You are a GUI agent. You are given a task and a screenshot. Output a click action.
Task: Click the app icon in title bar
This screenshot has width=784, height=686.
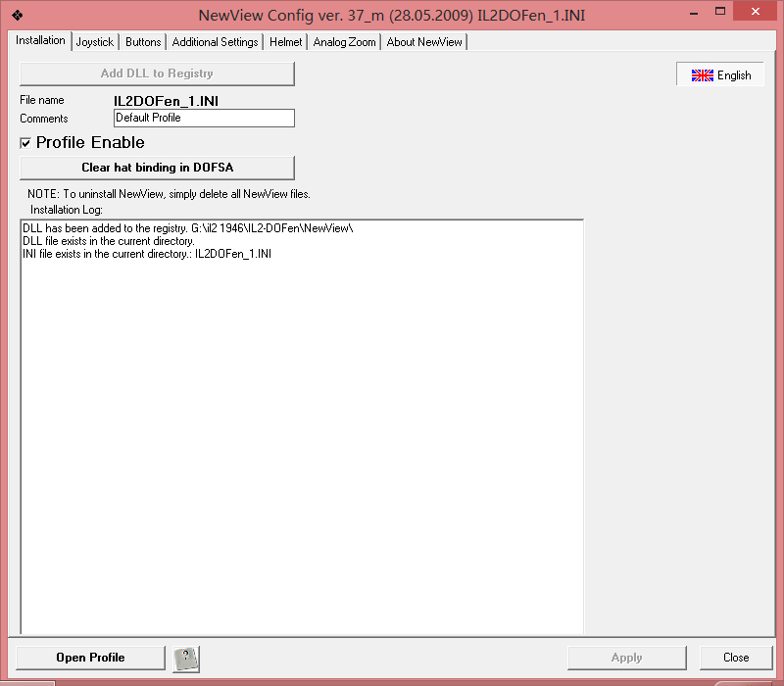18,15
